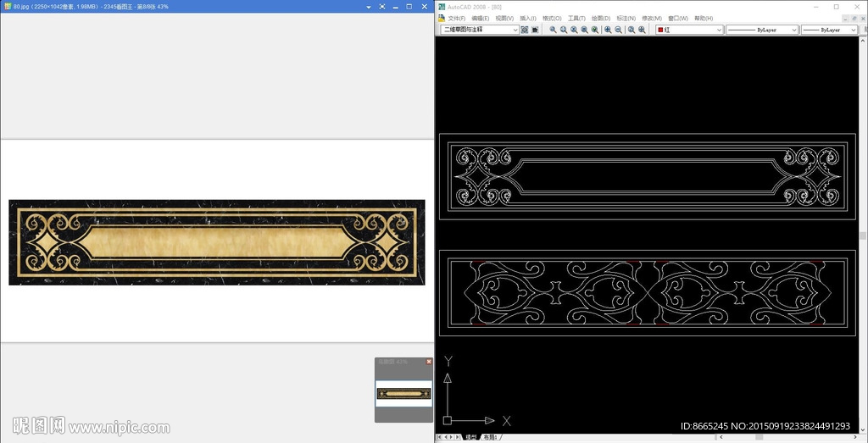The width and height of the screenshot is (868, 443).
Task: Switch to the 布局1 layout tab
Action: point(489,437)
